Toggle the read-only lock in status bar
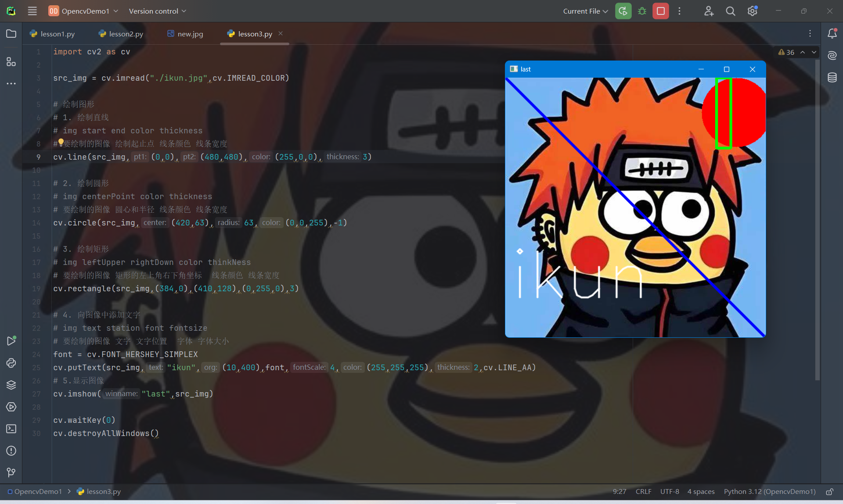 [829, 492]
